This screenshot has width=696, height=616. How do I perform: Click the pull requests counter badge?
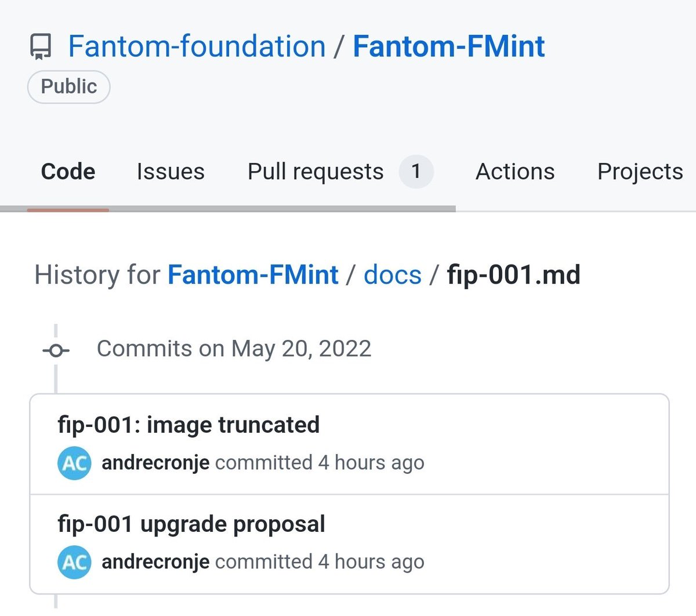tap(416, 171)
